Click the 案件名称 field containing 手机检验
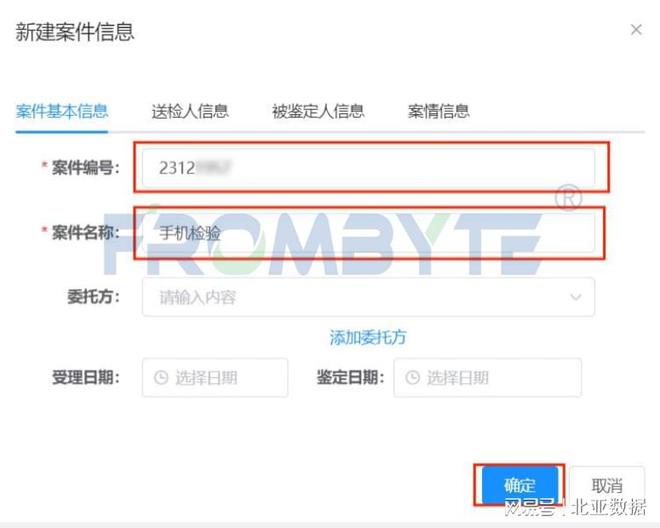660x528 pixels. click(x=368, y=232)
